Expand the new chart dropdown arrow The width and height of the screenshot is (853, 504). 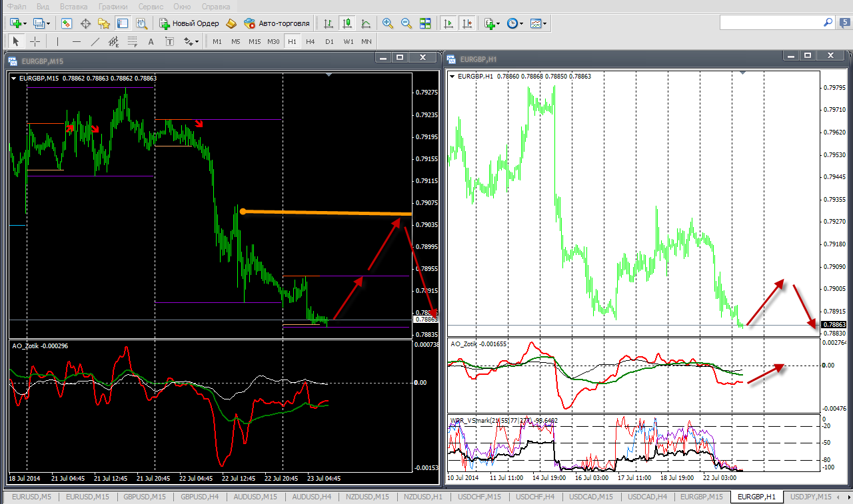click(x=25, y=23)
